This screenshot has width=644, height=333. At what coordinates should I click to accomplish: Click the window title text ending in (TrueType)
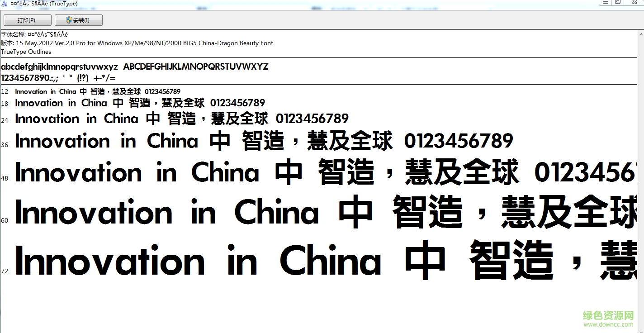[44, 4]
